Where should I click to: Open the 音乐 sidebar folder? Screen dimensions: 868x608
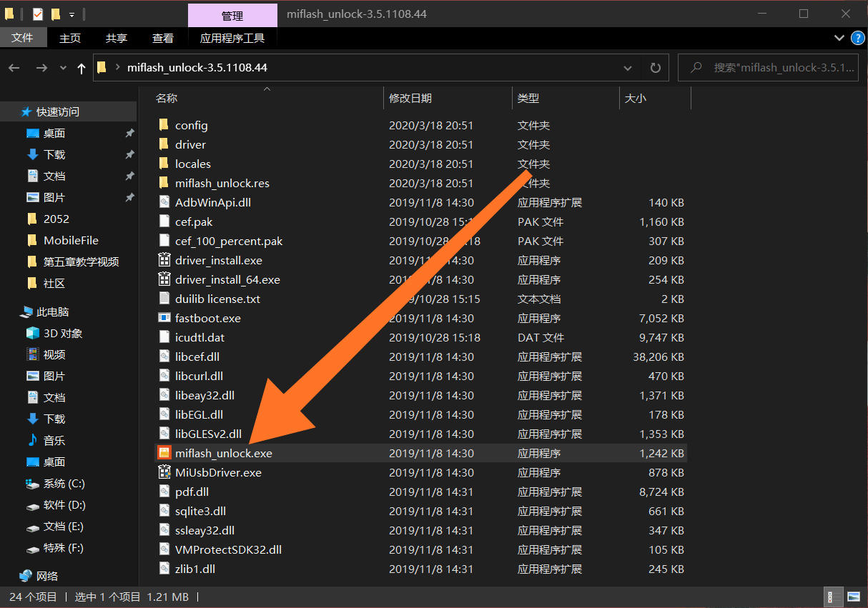point(46,440)
